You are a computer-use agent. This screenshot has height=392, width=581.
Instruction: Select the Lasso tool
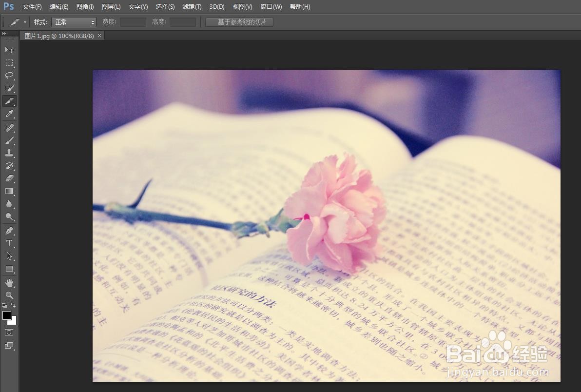[9, 76]
